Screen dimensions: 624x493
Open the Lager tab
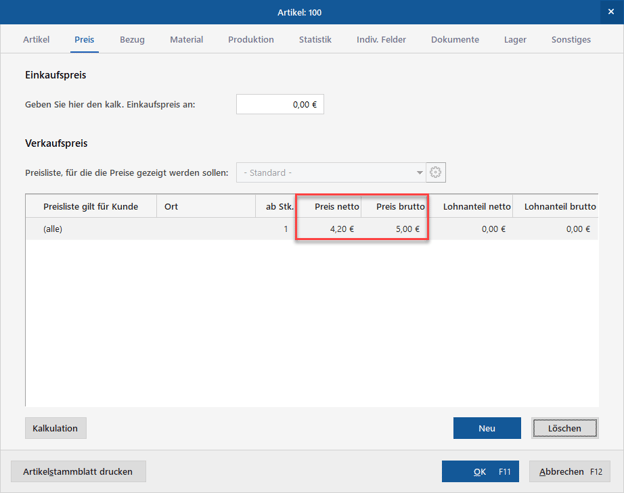(x=515, y=40)
